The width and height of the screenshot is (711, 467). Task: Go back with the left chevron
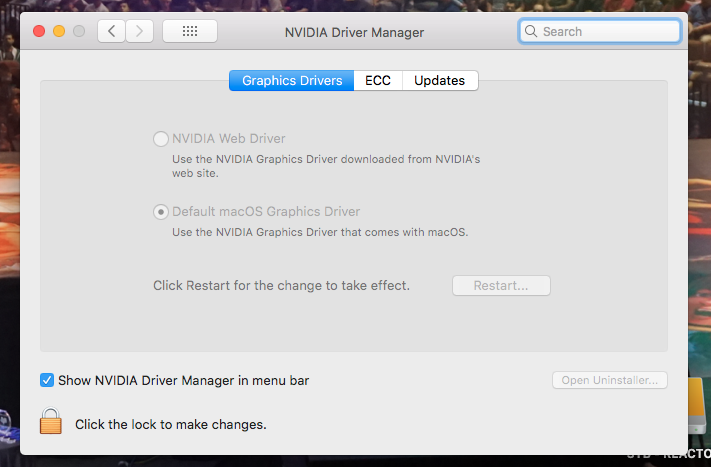coord(111,31)
